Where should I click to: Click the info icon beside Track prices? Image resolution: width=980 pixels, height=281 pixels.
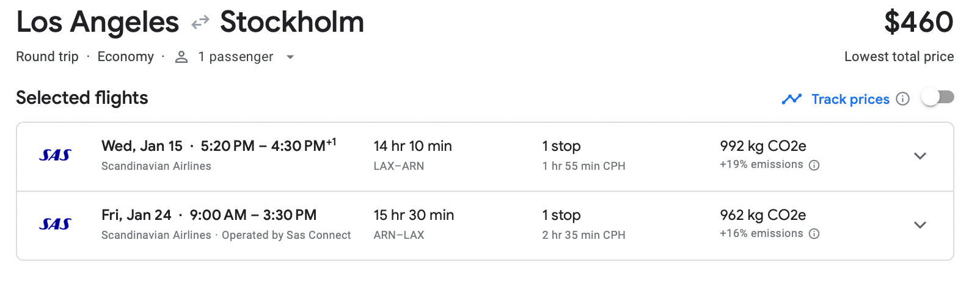point(902,99)
